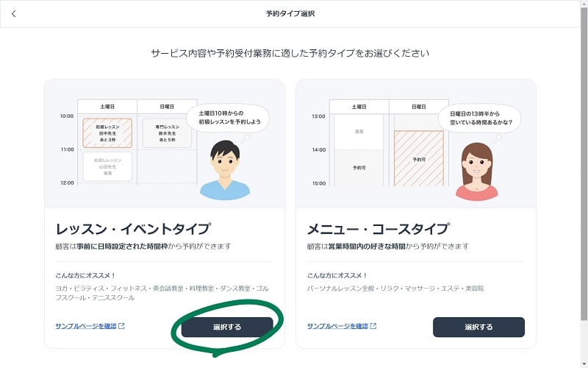The image size is (588, 368).
Task: Click the 日曜日の13時半から speech bubble
Action: (481, 118)
